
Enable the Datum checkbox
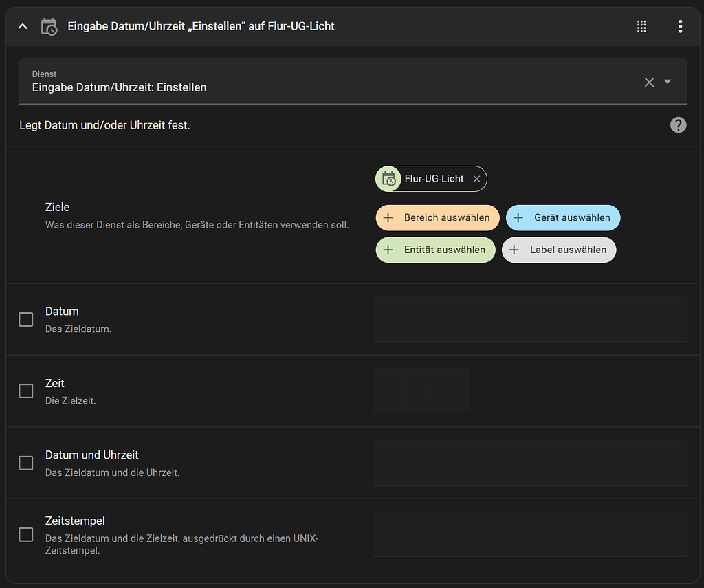pos(25,319)
